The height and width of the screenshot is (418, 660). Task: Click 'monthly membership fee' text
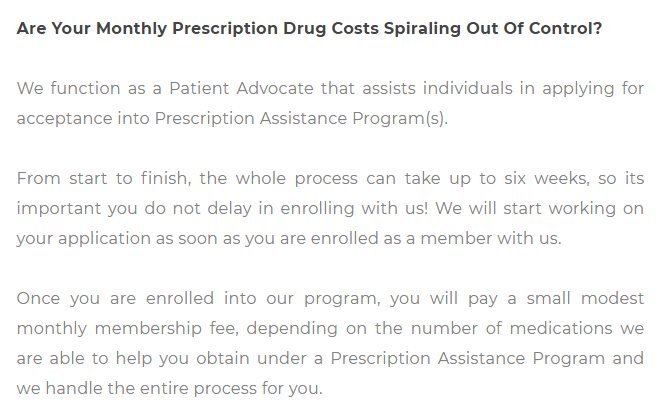127,329
